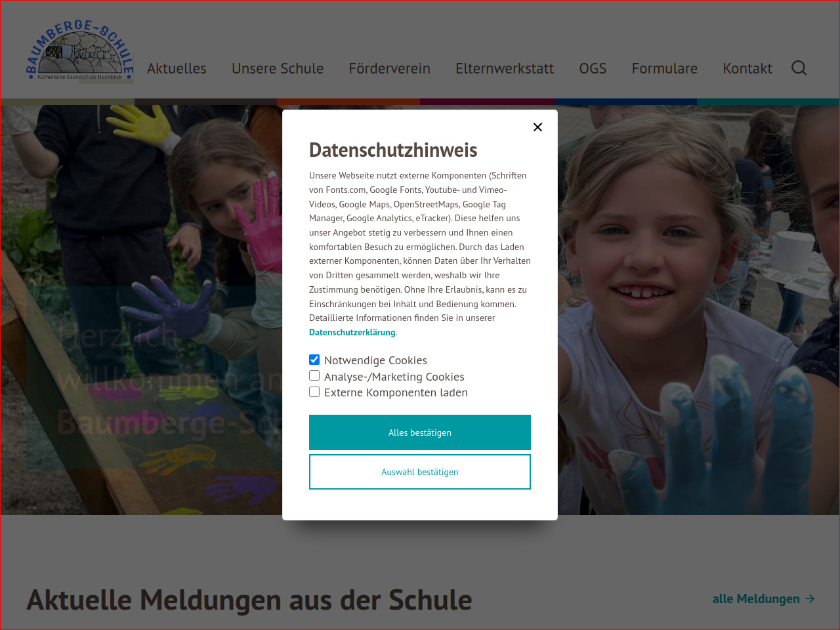Check Externe Komponenten laden

(314, 392)
